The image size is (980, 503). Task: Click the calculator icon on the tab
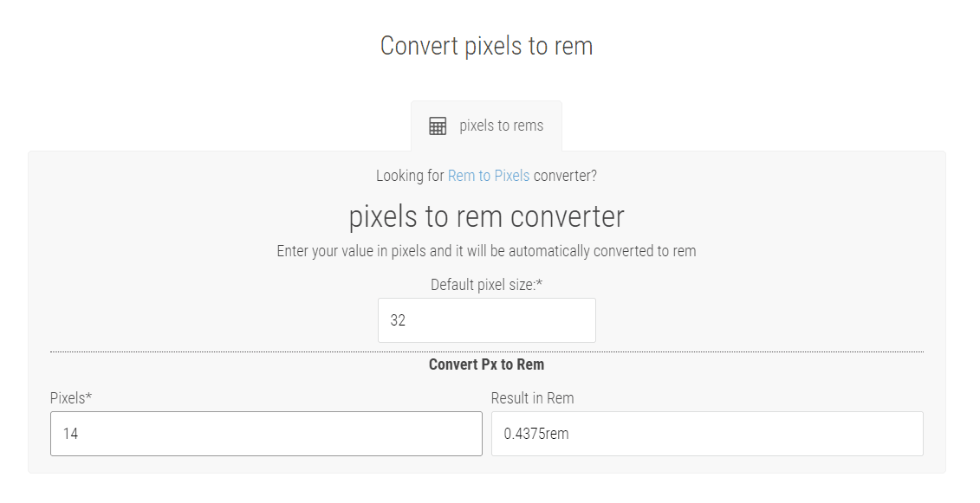pyautogui.click(x=438, y=126)
